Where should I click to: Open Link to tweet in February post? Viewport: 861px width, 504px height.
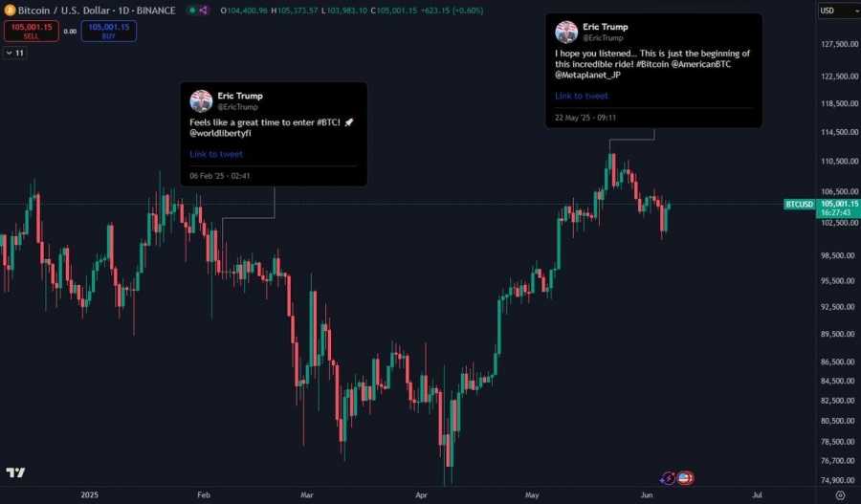point(216,154)
